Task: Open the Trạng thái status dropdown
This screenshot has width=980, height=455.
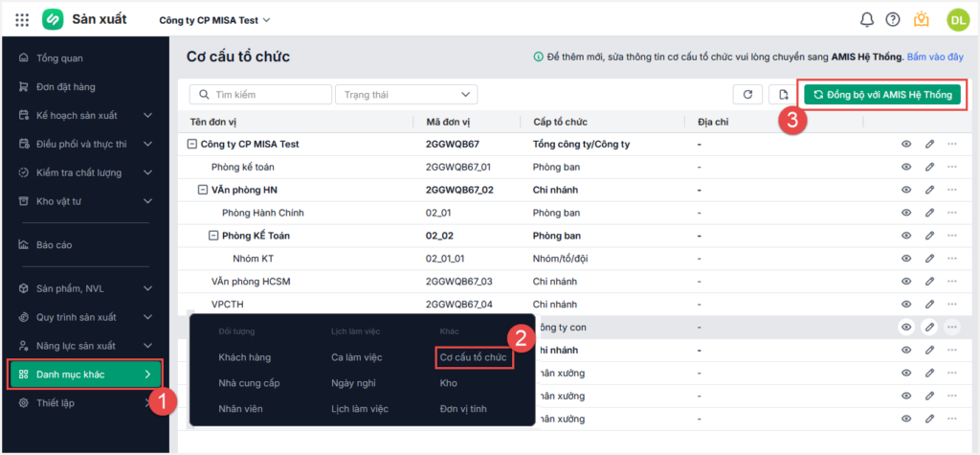Action: [x=406, y=95]
